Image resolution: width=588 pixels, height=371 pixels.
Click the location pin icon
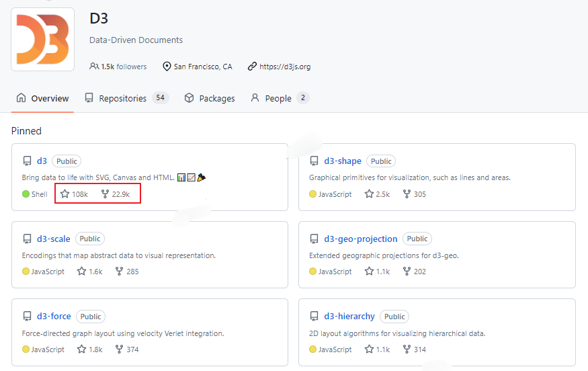(167, 67)
